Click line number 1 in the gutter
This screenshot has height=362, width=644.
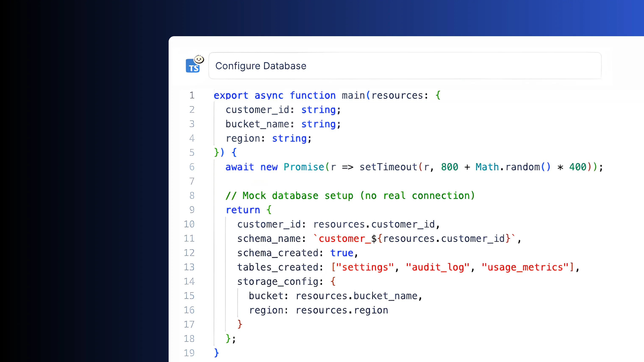[x=192, y=95]
